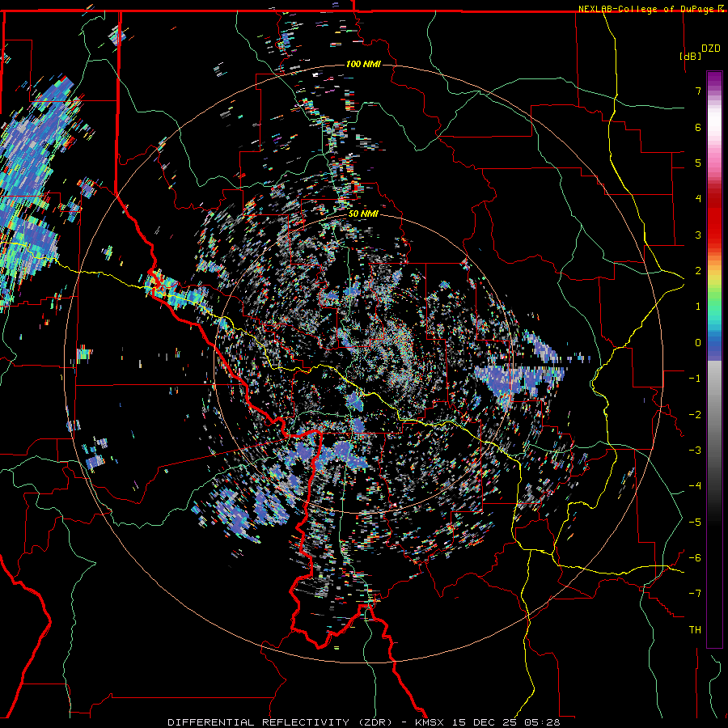Click the -3 tick label on the color scale

click(x=695, y=451)
